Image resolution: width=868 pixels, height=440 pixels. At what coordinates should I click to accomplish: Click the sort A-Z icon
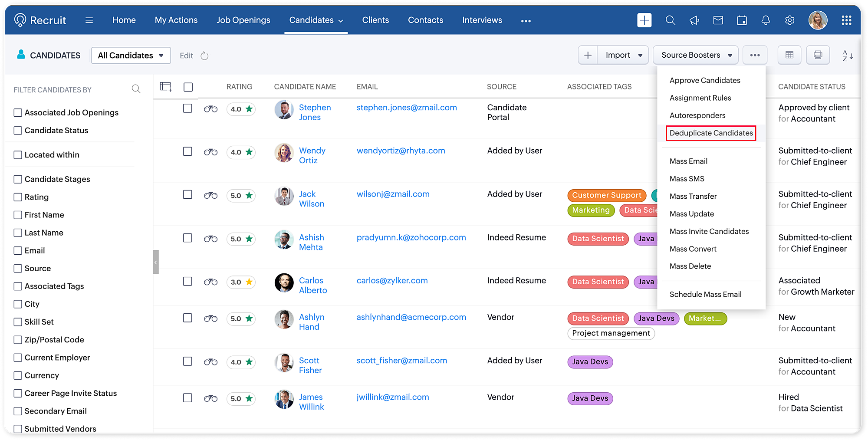point(848,56)
